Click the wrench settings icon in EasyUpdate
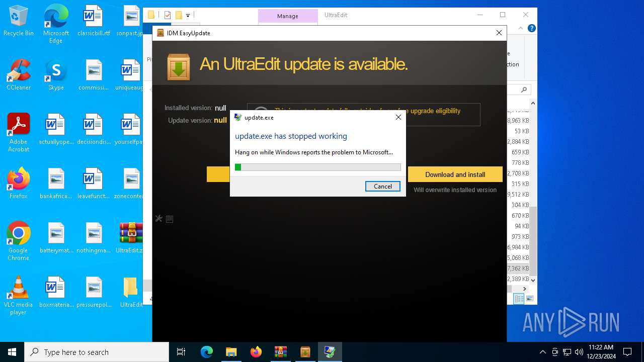Viewport: 644px width, 362px height. [x=159, y=218]
